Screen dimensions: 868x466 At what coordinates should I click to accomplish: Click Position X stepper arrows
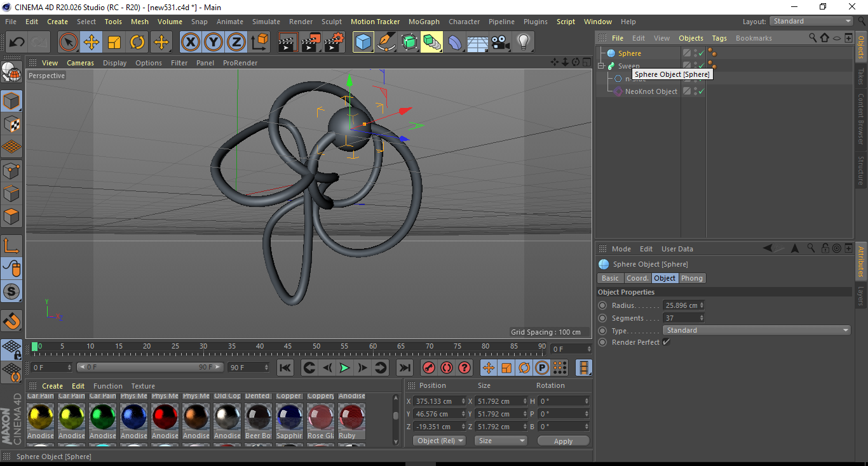click(463, 401)
